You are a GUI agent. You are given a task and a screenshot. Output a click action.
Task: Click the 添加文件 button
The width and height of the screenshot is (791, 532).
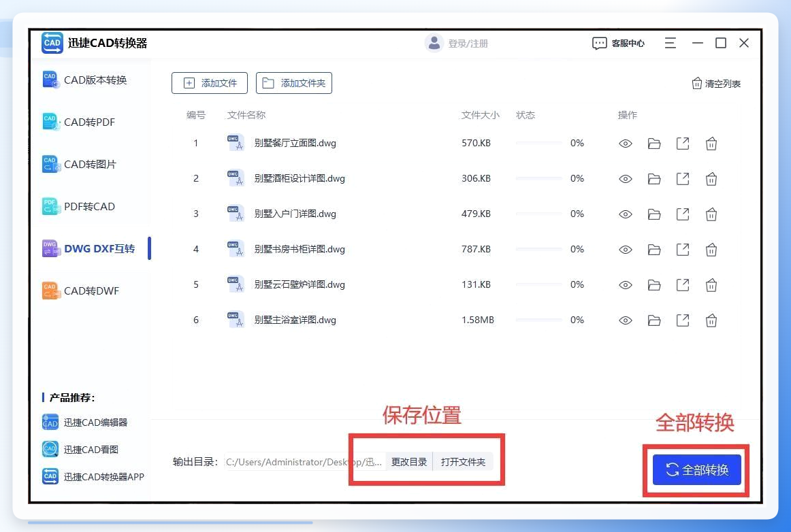pyautogui.click(x=210, y=83)
